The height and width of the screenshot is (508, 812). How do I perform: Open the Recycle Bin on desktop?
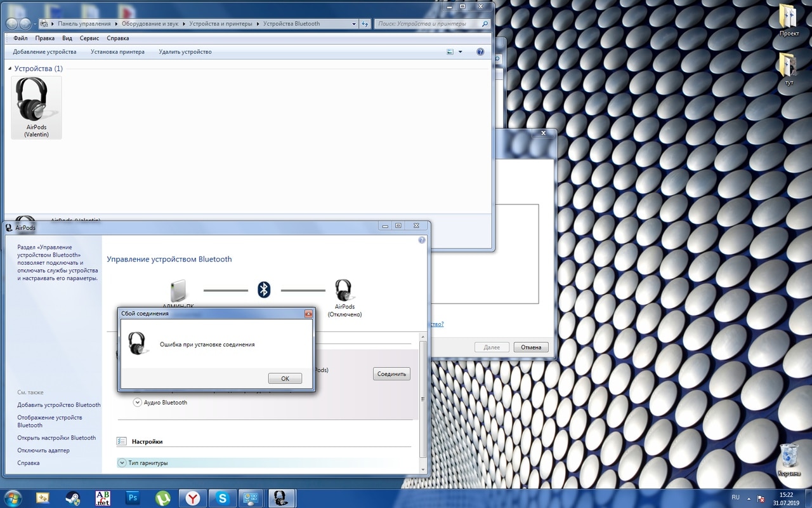(x=789, y=457)
